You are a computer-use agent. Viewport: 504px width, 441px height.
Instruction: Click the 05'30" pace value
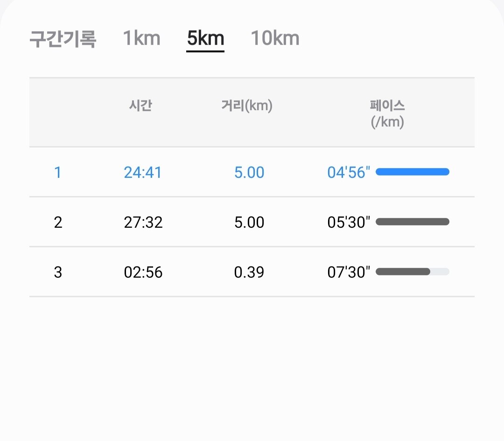(349, 222)
